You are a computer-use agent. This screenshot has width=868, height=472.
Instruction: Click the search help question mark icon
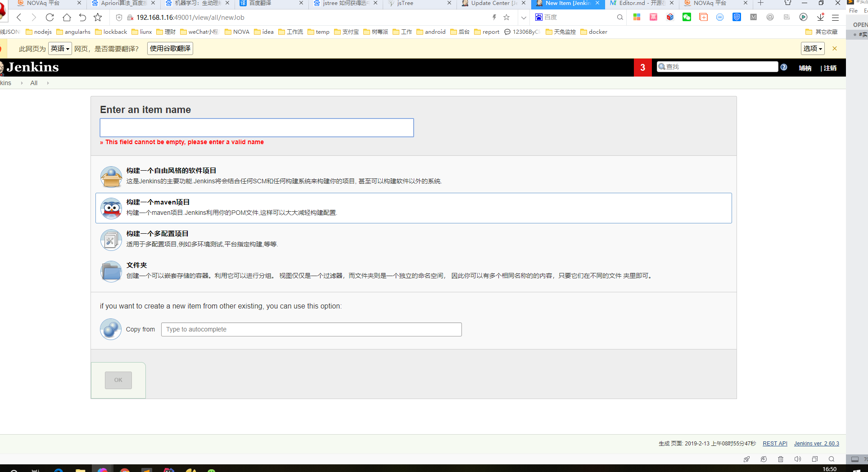pyautogui.click(x=784, y=67)
